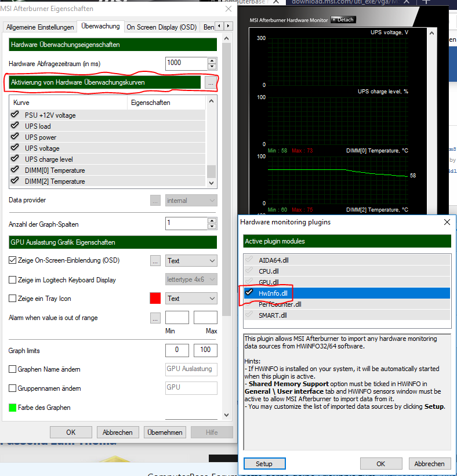
Task: Uncheck HwInfo.dll plugin checkmark
Action: pyautogui.click(x=249, y=293)
